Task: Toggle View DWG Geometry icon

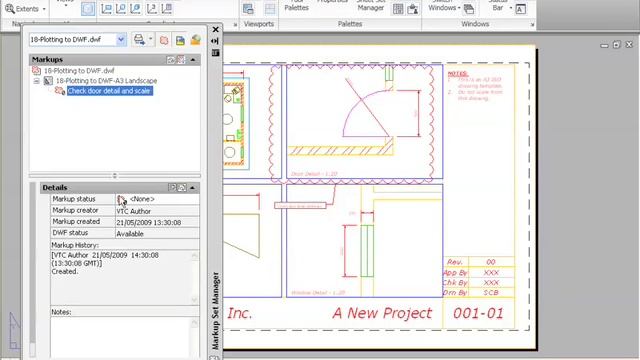Action: [180, 40]
